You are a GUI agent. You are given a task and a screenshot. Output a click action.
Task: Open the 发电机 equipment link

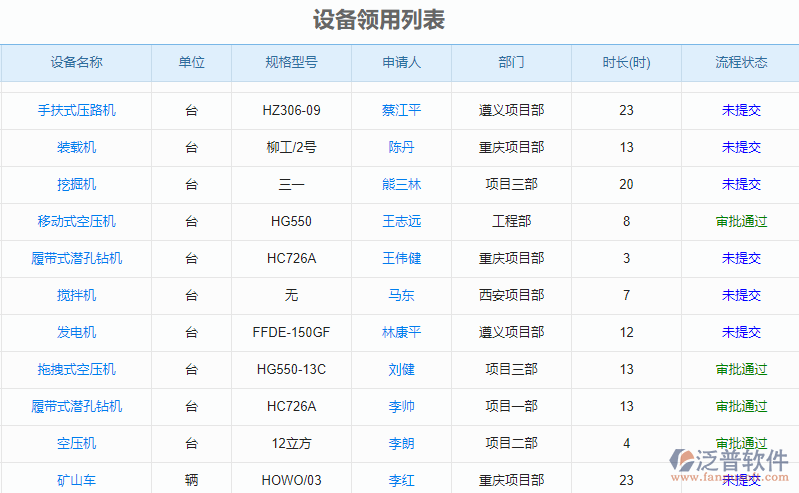[x=76, y=332]
